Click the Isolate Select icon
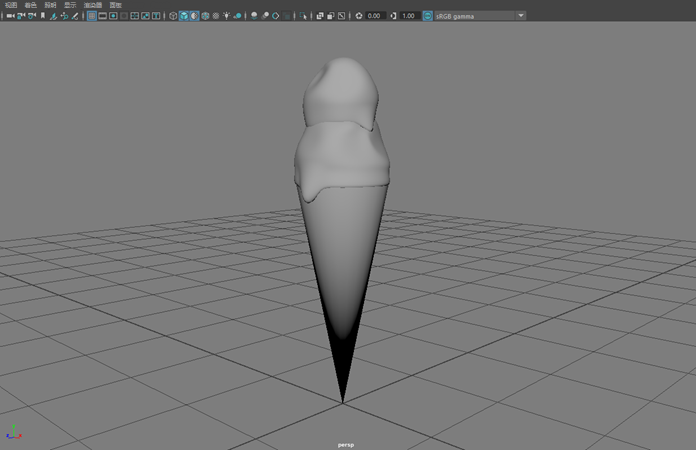The image size is (697, 450). [303, 16]
